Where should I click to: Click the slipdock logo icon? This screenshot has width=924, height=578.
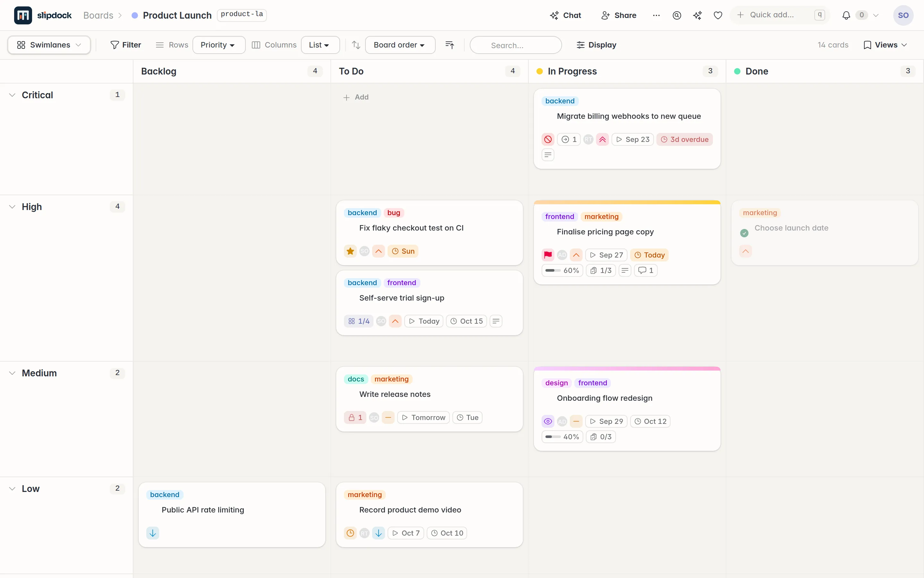click(23, 15)
